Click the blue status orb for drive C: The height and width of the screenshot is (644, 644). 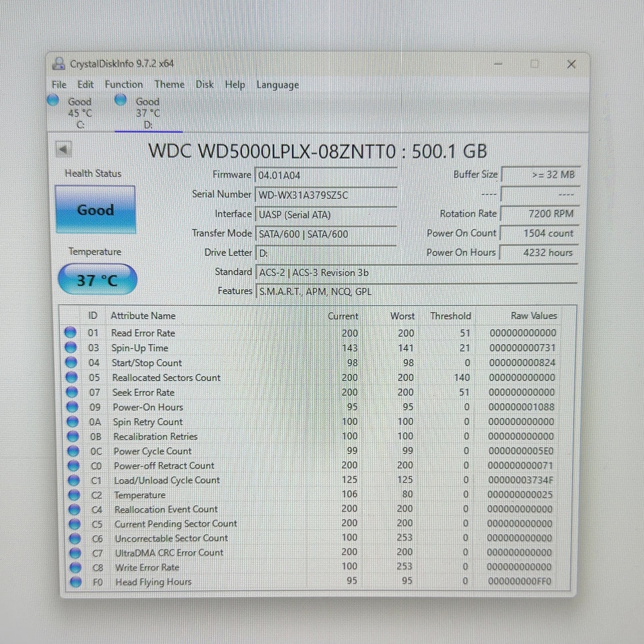53,100
